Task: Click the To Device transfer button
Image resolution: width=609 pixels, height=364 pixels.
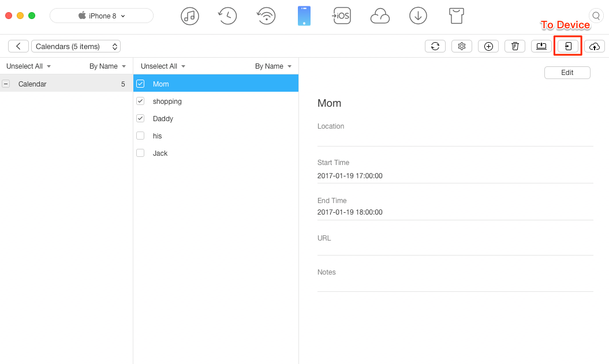Action: 568,46
